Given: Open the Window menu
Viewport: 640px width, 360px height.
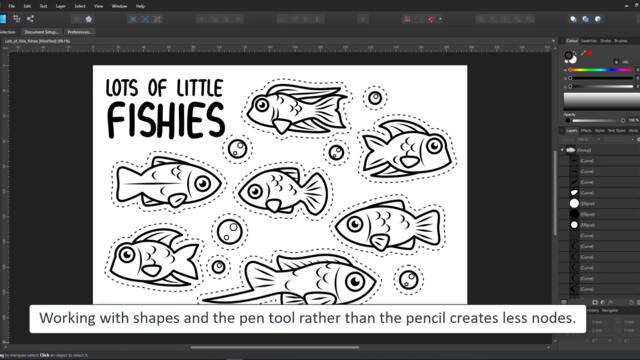Looking at the screenshot, I should pyautogui.click(x=119, y=6).
